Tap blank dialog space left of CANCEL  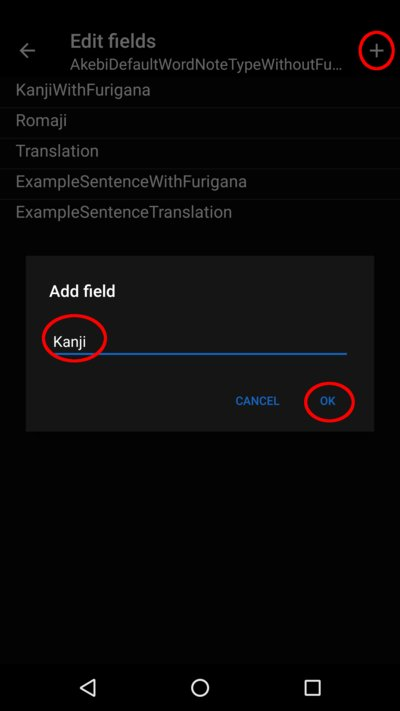[127, 401]
